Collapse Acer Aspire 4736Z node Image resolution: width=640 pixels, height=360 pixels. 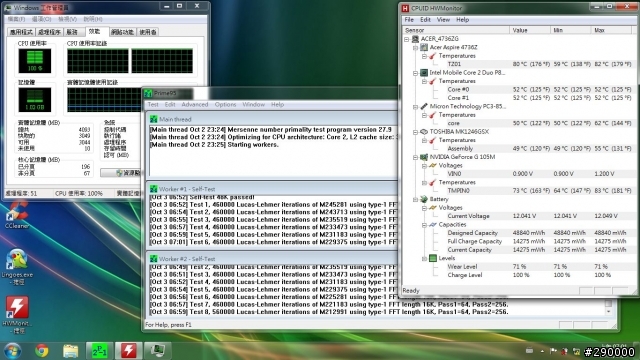pos(416,48)
